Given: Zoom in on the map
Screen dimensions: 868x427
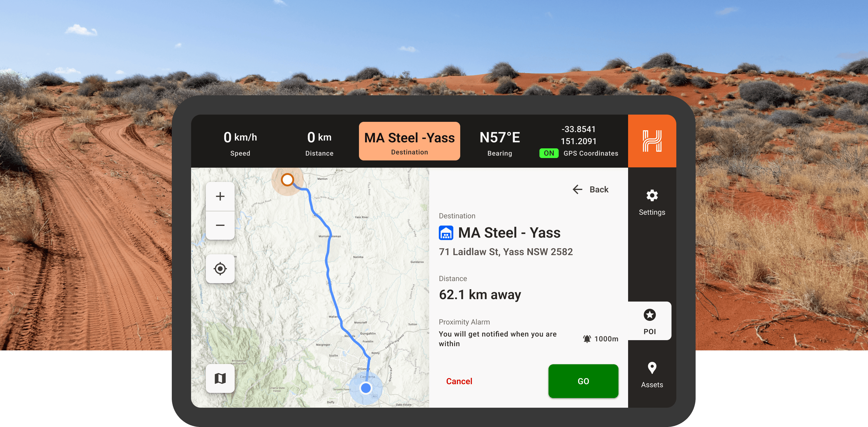Looking at the screenshot, I should tap(220, 197).
